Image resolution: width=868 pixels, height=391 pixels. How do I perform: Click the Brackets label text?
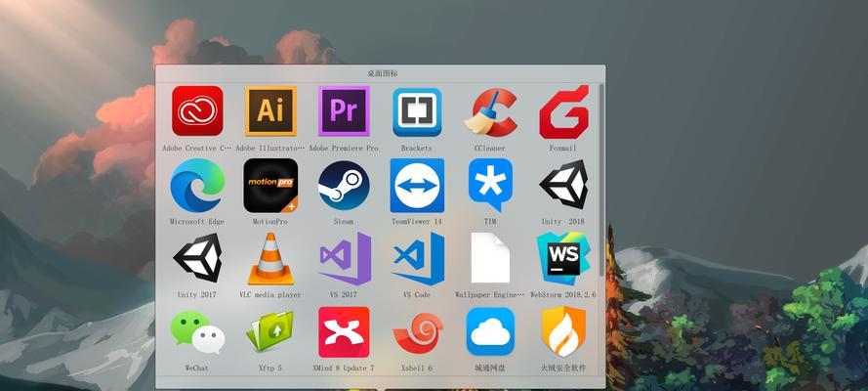[x=417, y=149]
